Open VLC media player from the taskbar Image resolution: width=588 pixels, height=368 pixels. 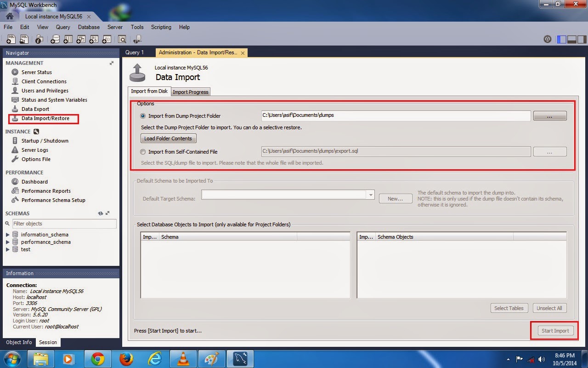pyautogui.click(x=183, y=359)
